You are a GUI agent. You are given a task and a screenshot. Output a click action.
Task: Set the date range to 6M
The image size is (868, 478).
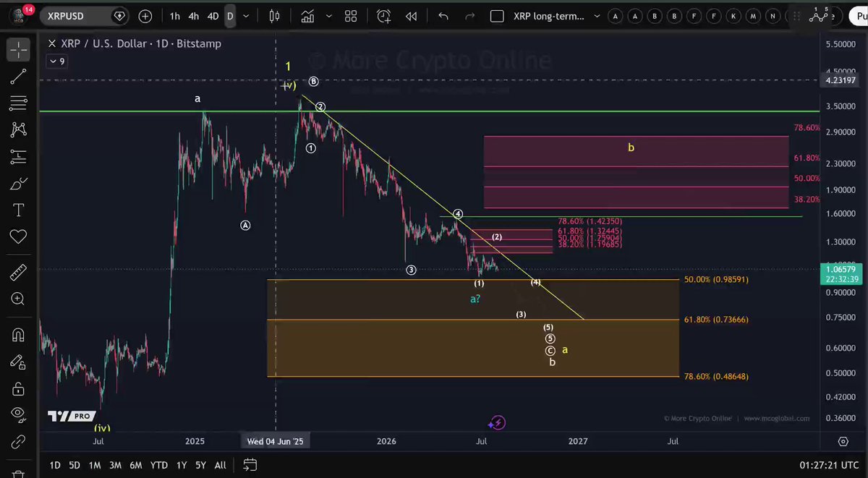pos(135,466)
